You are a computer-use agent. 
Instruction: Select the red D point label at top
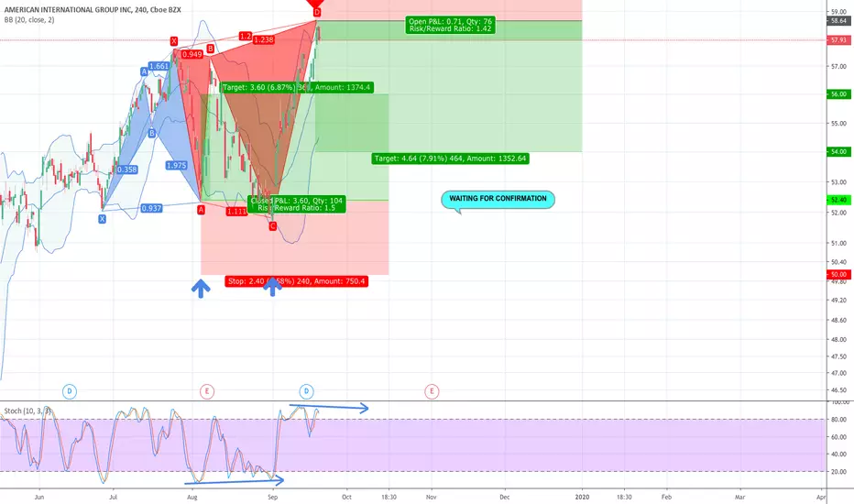(316, 12)
